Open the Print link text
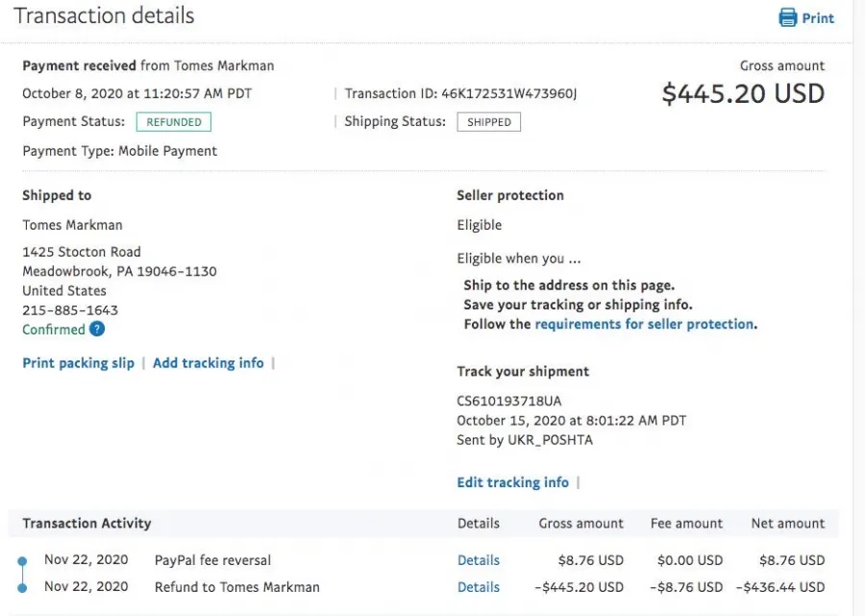The height and width of the screenshot is (616, 865). 818,18
